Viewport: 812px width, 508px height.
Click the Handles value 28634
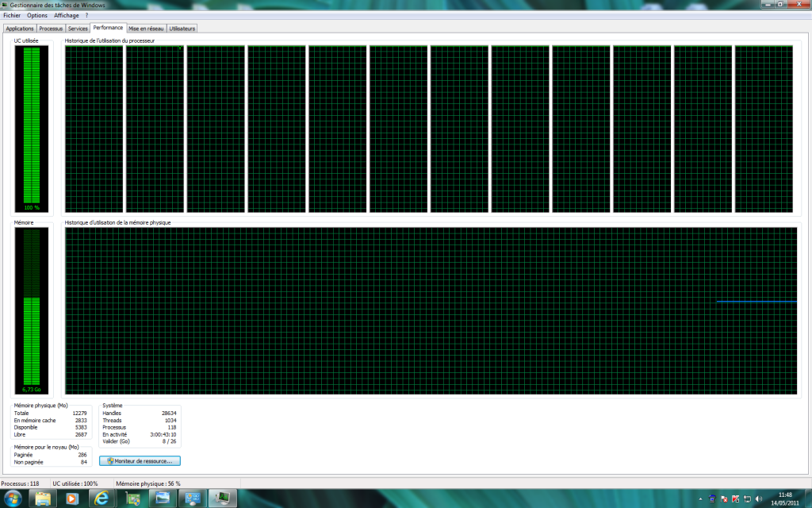(x=169, y=413)
